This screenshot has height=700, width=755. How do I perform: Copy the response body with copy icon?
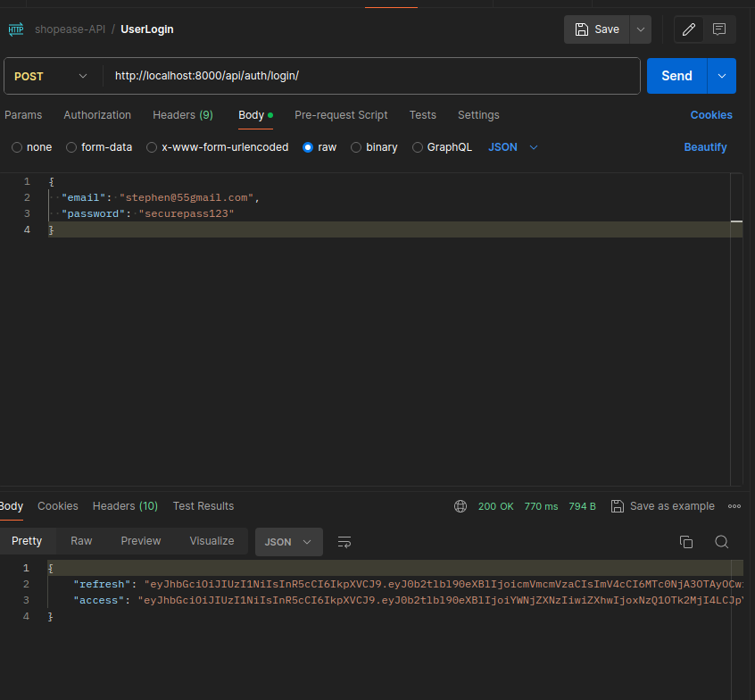pyautogui.click(x=686, y=542)
